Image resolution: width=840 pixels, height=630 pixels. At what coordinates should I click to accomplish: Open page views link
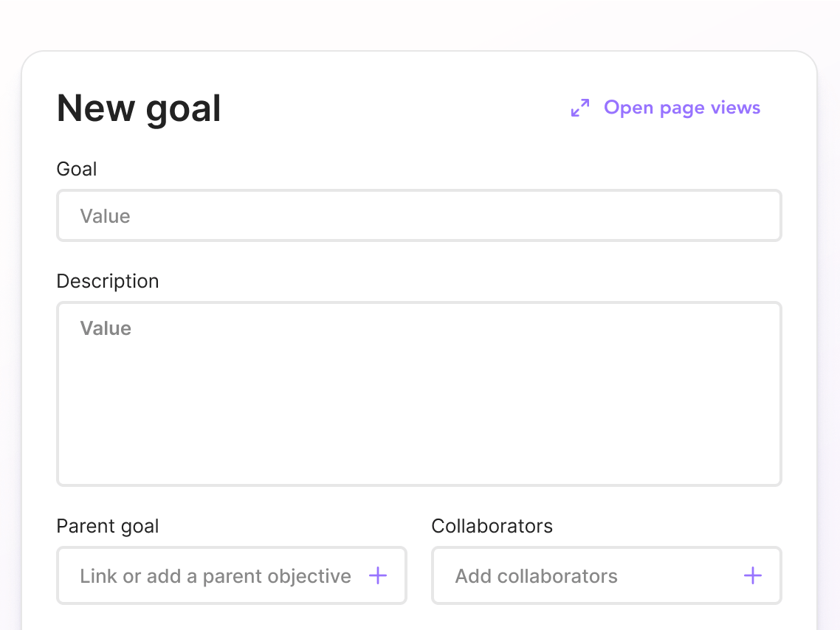681,108
